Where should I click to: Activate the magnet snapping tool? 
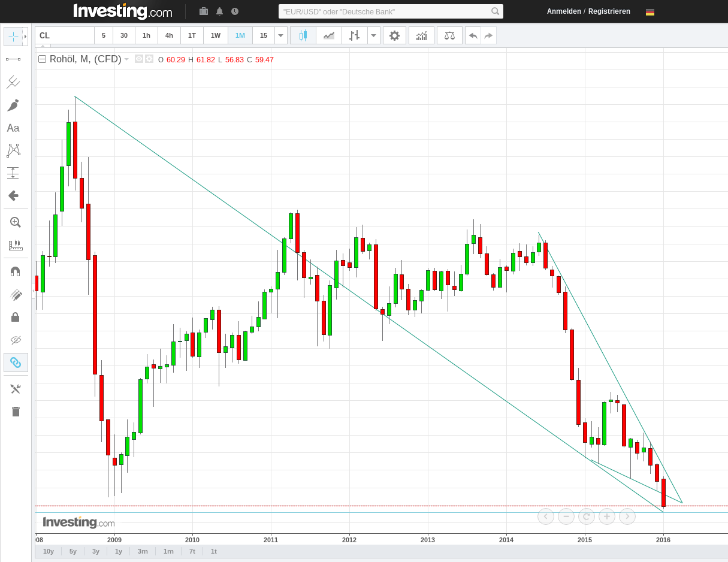pos(15,271)
